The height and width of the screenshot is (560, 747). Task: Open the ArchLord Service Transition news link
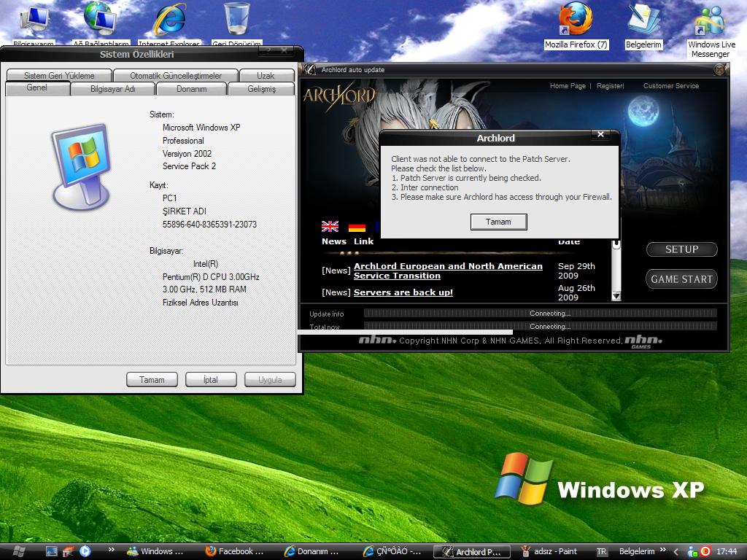[448, 271]
